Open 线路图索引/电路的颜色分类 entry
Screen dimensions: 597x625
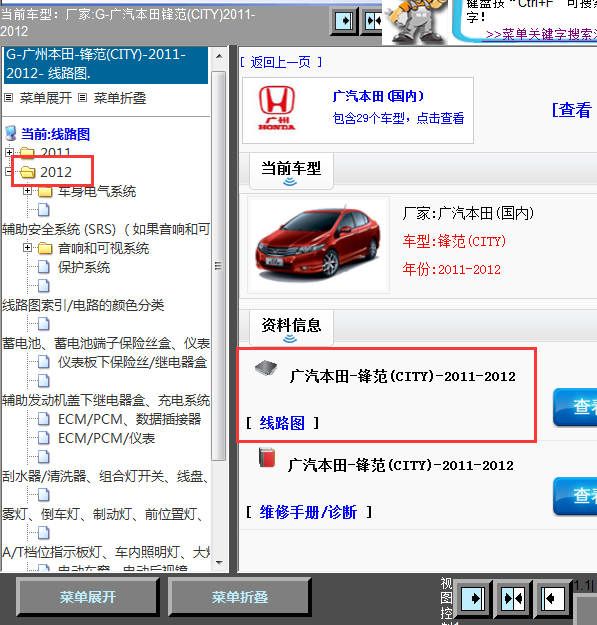pyautogui.click(x=83, y=306)
